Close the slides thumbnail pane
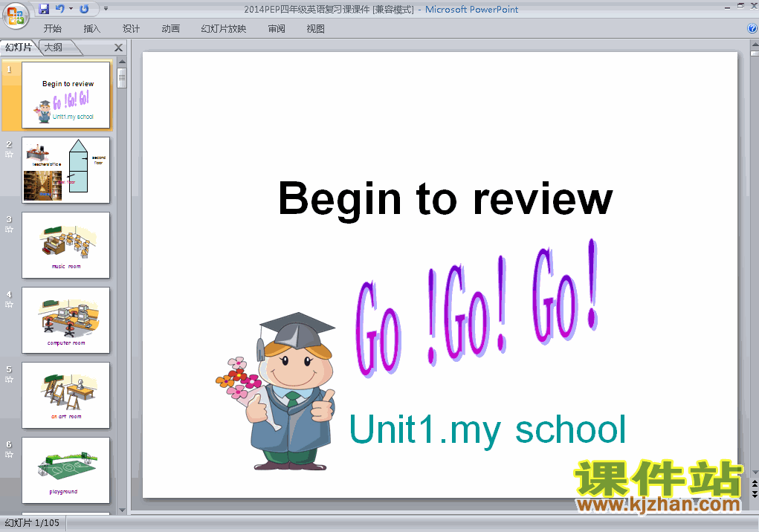The width and height of the screenshot is (759, 532). [x=118, y=48]
